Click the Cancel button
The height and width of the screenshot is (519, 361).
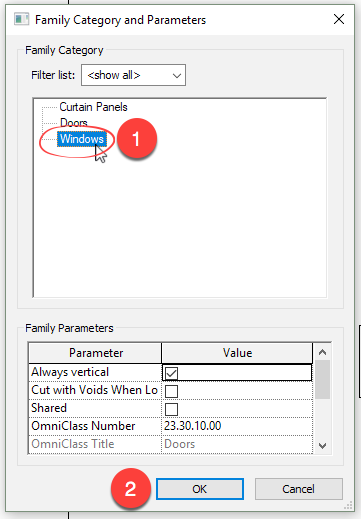(299, 489)
